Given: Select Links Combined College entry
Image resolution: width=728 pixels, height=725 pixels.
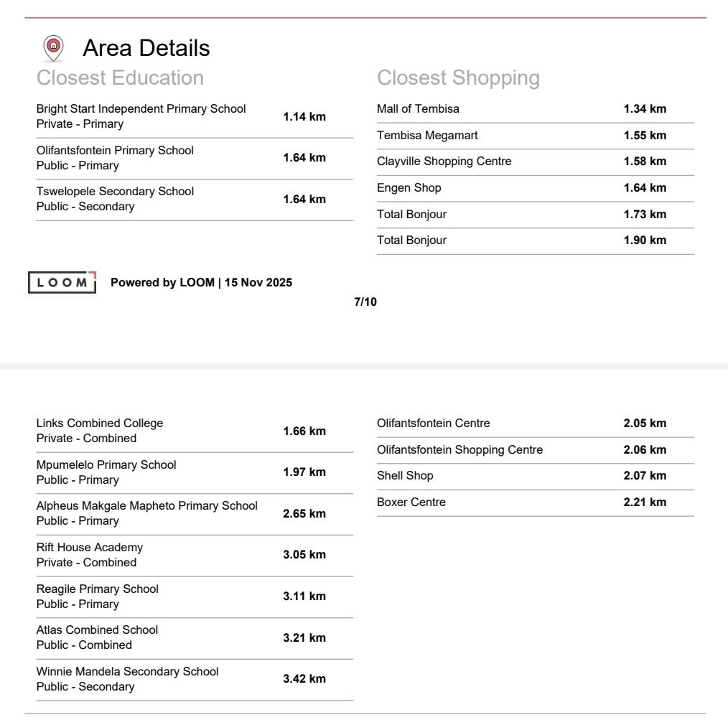Looking at the screenshot, I should pyautogui.click(x=100, y=431).
